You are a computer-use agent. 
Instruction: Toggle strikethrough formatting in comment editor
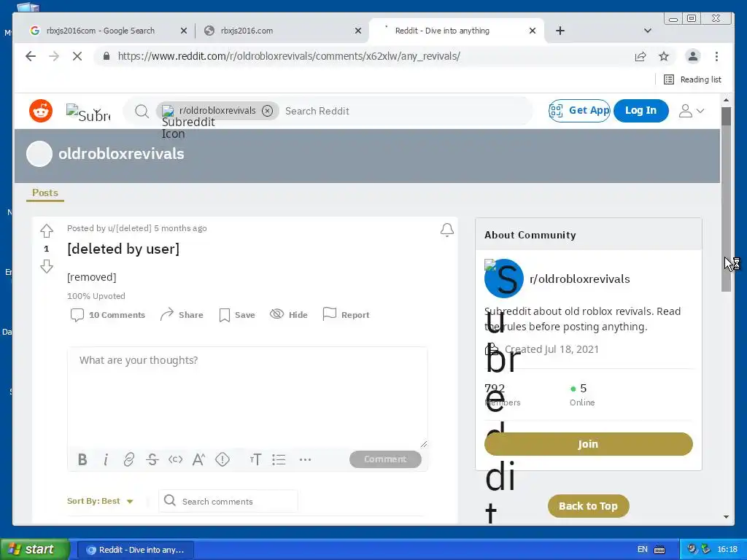pos(152,459)
